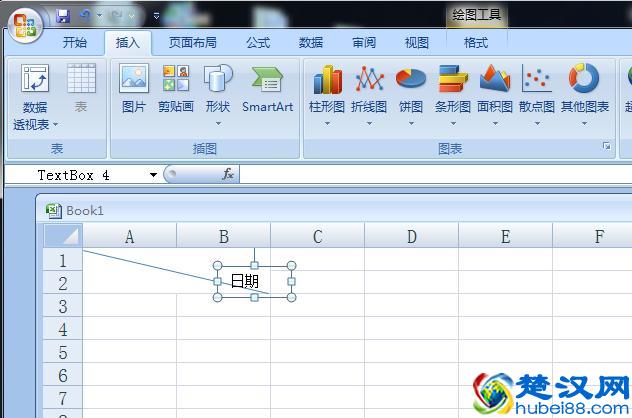Select row 6 header
This screenshot has height=418, width=632.
click(x=63, y=375)
